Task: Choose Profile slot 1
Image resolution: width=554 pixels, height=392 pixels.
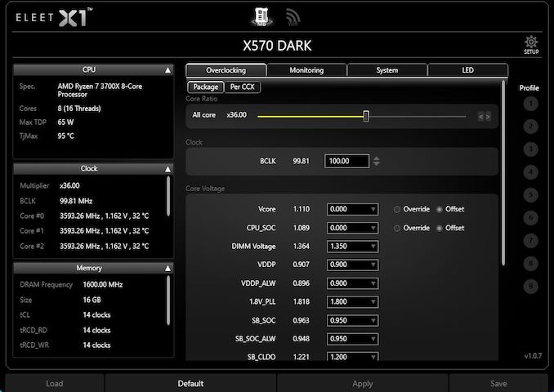Action: [530, 104]
